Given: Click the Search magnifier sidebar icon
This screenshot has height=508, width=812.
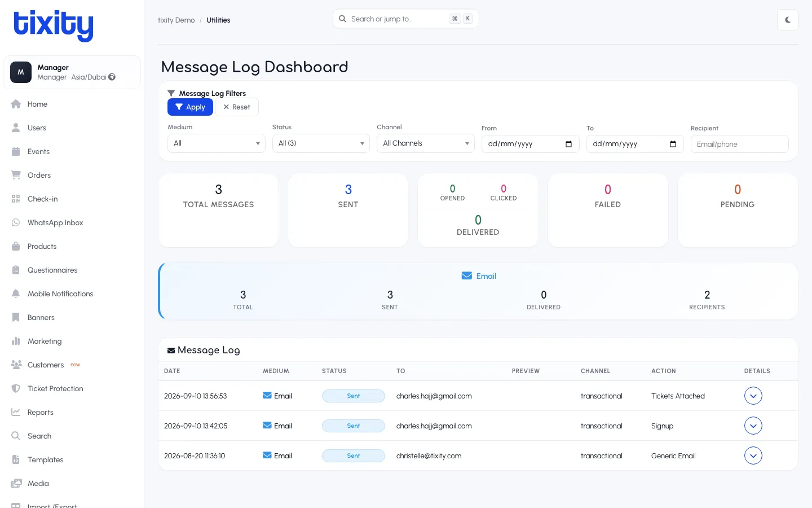Looking at the screenshot, I should click(x=16, y=436).
